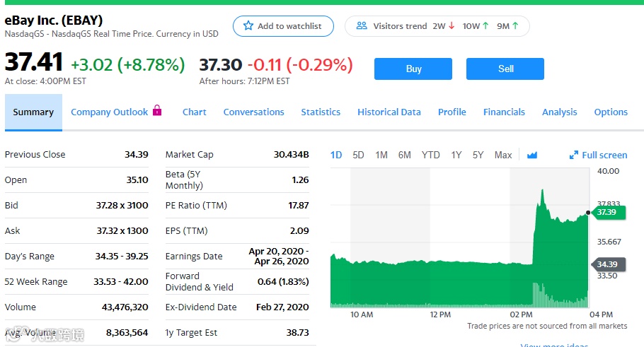Screen dimensions: 644x347
Task: Switch to the Chart tab
Action: pyautogui.click(x=195, y=112)
